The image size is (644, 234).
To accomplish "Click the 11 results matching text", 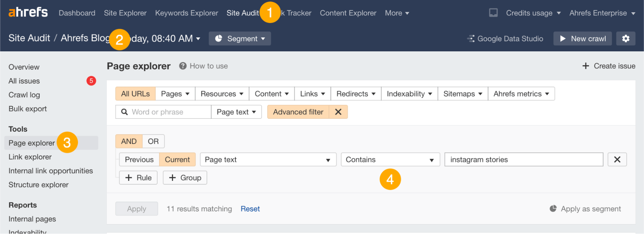I will click(x=199, y=209).
